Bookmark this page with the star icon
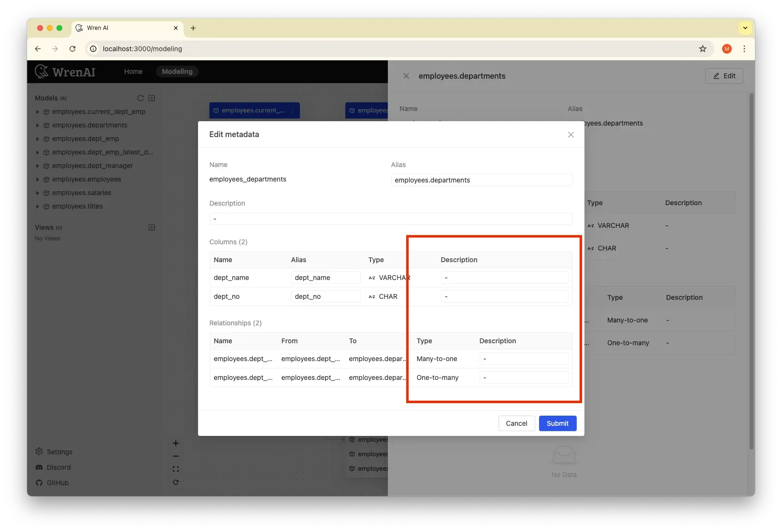The height and width of the screenshot is (532, 782). tap(702, 49)
